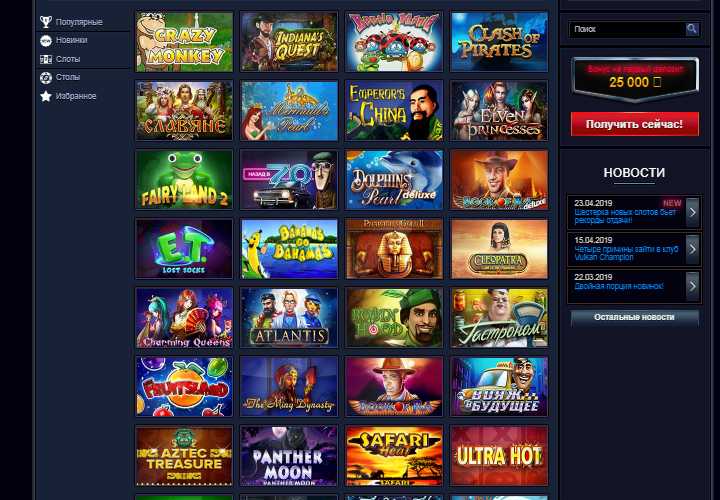Screen dimensions: 720x500
Task: Open the Двойная порция новинок news link
Action: [x=619, y=287]
